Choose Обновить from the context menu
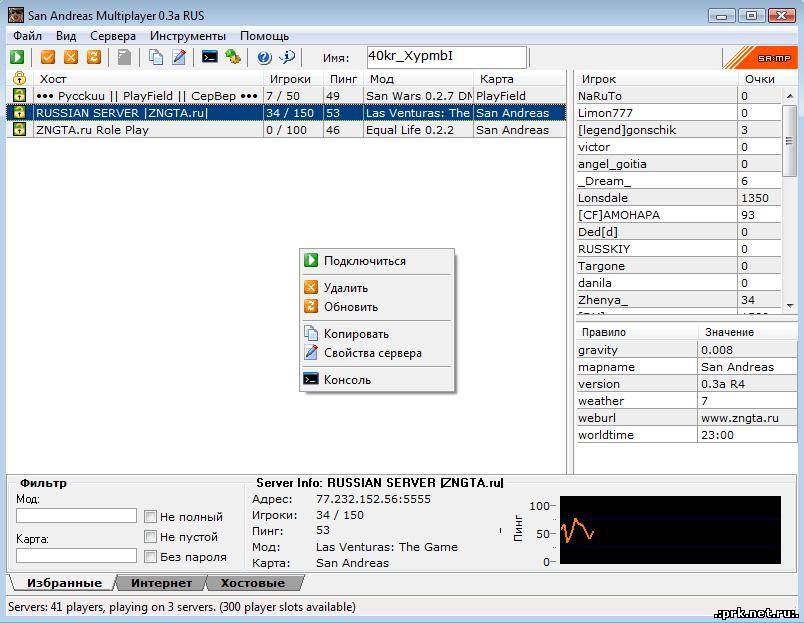 point(377,307)
